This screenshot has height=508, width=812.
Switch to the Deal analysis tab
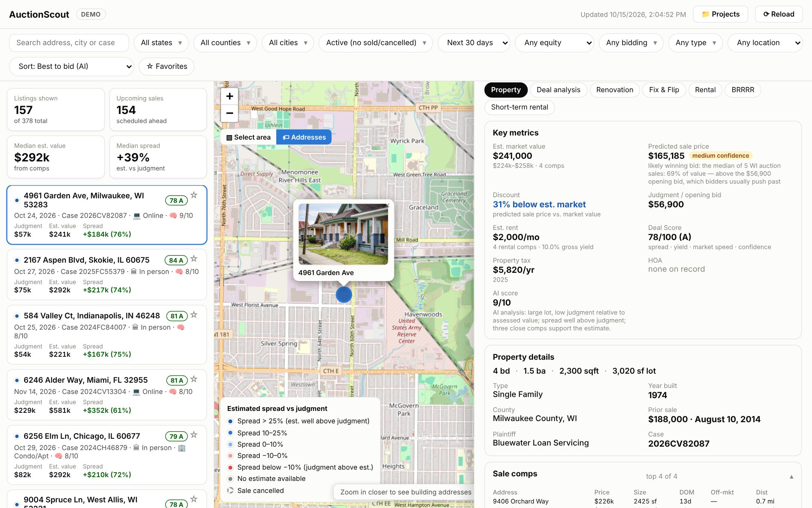tap(558, 90)
